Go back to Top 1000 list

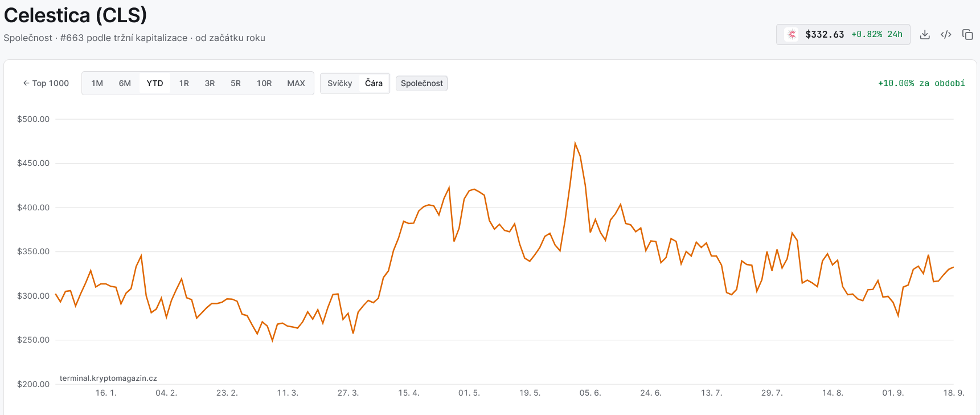pyautogui.click(x=46, y=83)
